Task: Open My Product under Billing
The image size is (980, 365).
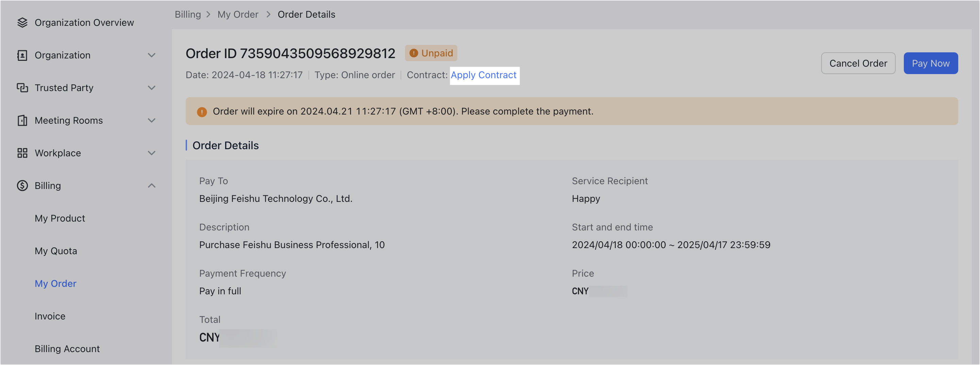Action: click(60, 218)
